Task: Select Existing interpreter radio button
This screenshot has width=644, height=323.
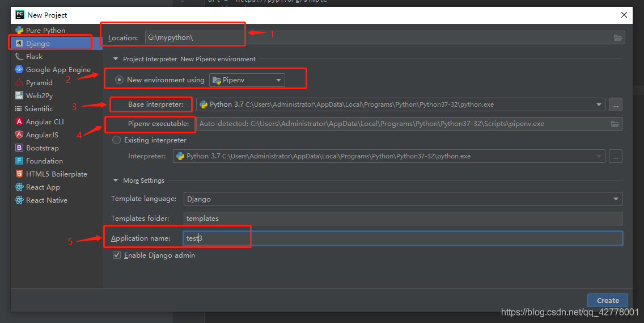Action: (117, 140)
